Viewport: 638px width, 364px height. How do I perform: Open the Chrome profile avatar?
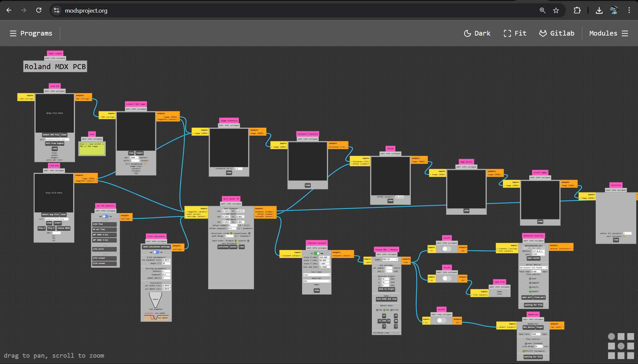pos(614,10)
